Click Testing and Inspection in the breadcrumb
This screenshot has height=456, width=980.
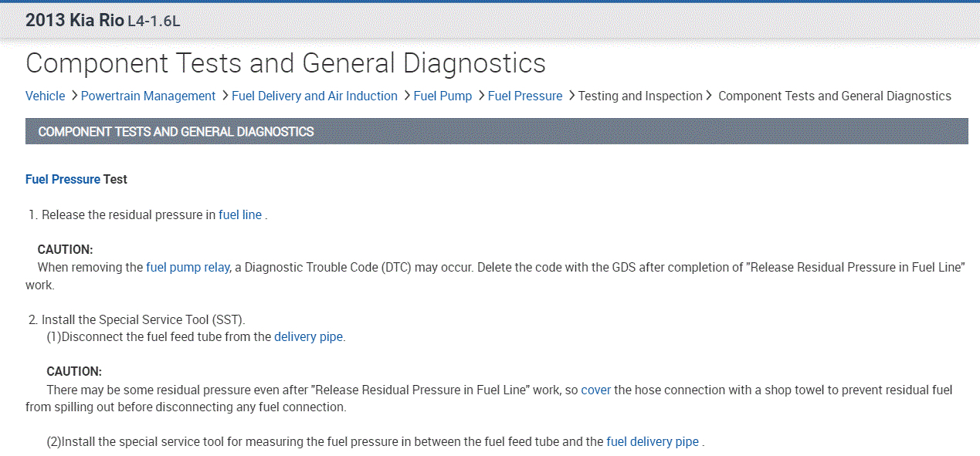(640, 96)
